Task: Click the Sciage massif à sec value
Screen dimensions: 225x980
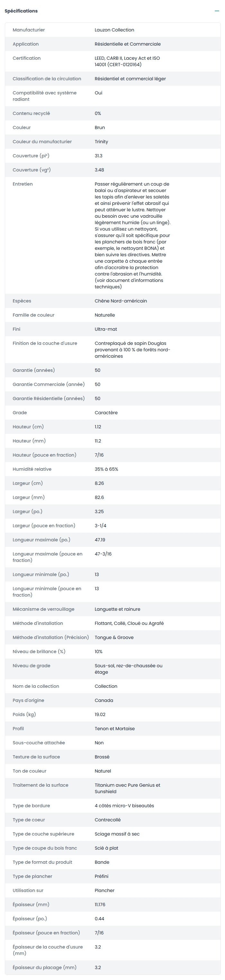Action: tap(117, 834)
